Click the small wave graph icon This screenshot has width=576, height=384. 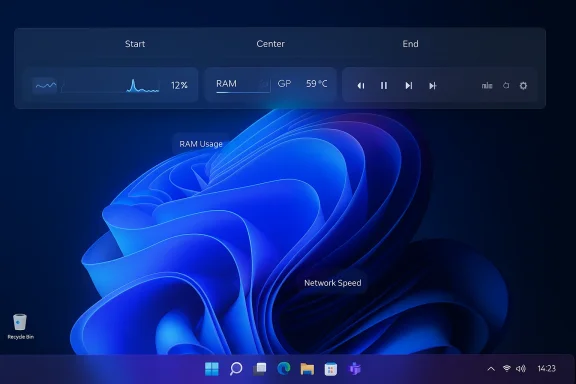(45, 86)
